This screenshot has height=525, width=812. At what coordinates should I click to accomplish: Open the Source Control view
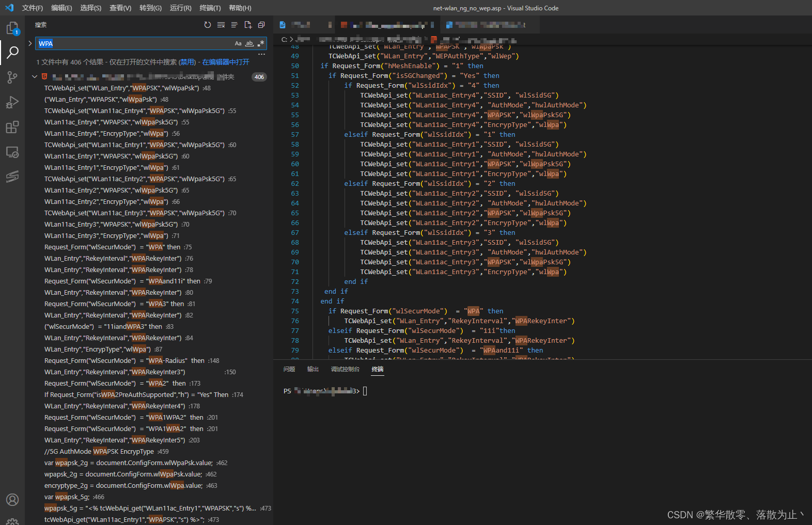pyautogui.click(x=12, y=77)
